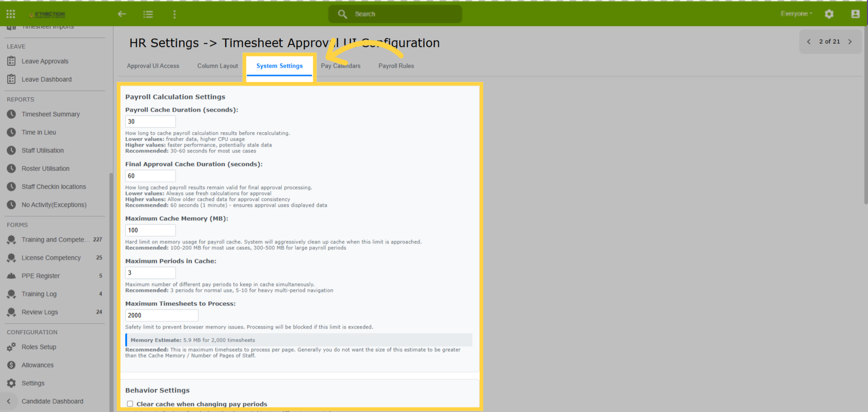Open the list view icon in header
The width and height of the screenshot is (868, 412).
148,14
